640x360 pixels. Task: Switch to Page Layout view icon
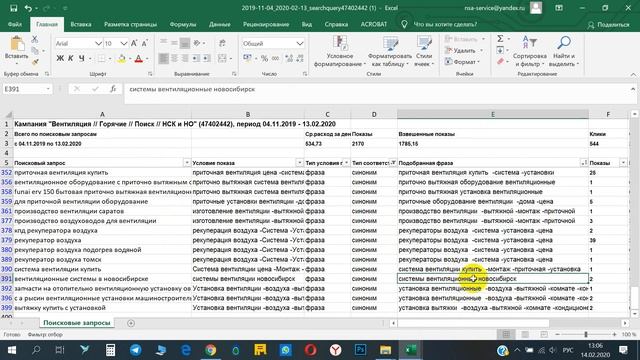(525, 334)
